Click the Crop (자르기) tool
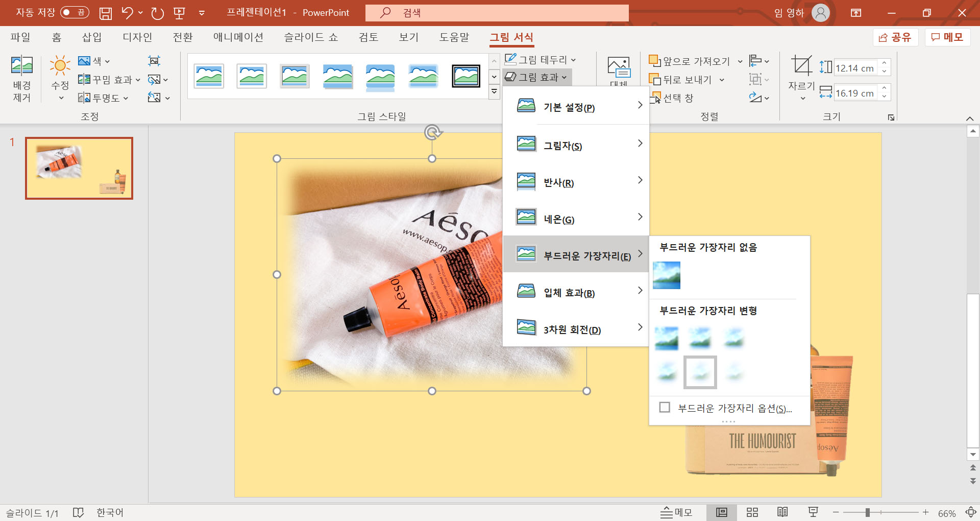 (801, 78)
